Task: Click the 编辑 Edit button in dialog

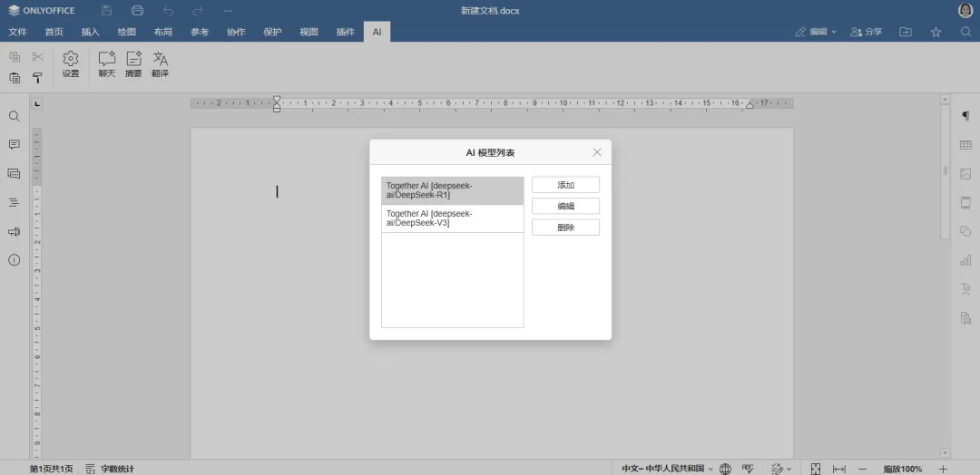Action: tap(565, 206)
